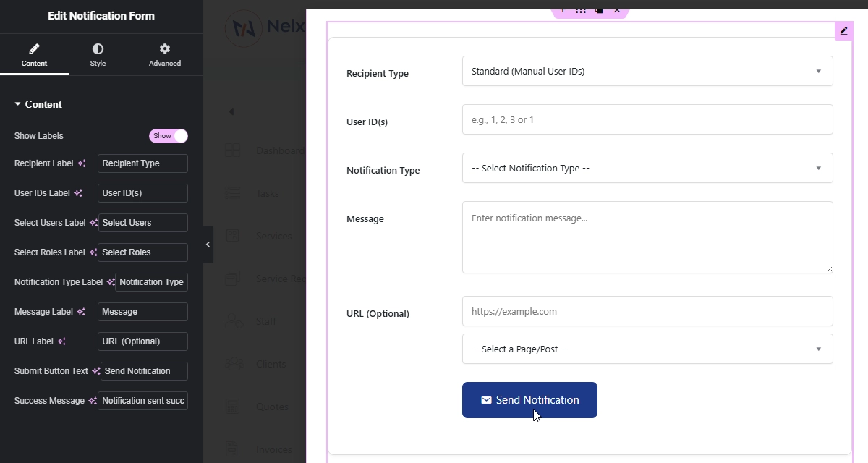Click the "Show Labels" label text
This screenshot has height=463, width=868.
pyautogui.click(x=39, y=136)
